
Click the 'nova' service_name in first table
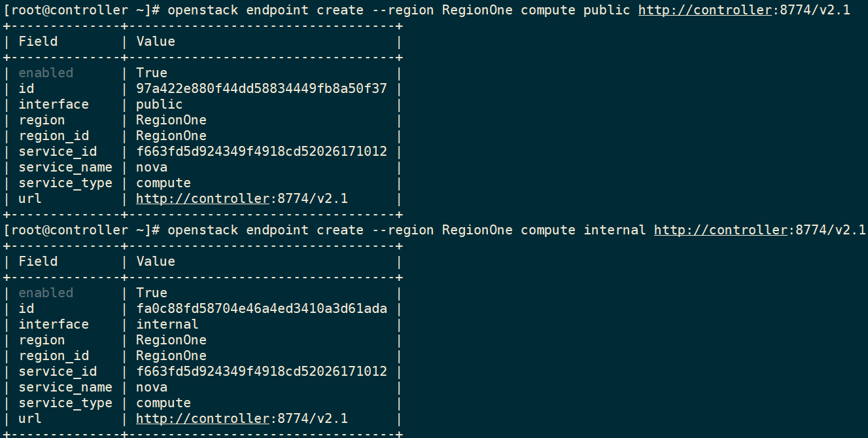152,167
